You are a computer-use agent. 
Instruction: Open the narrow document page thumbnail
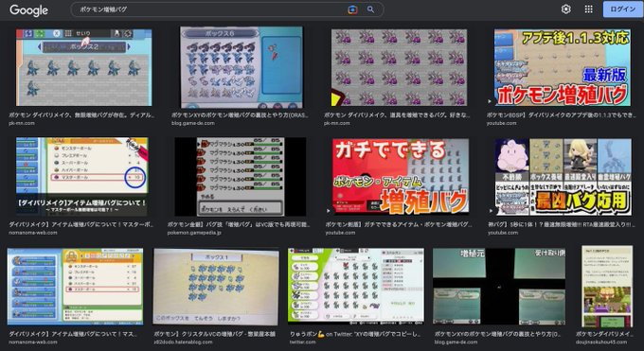pos(607,287)
